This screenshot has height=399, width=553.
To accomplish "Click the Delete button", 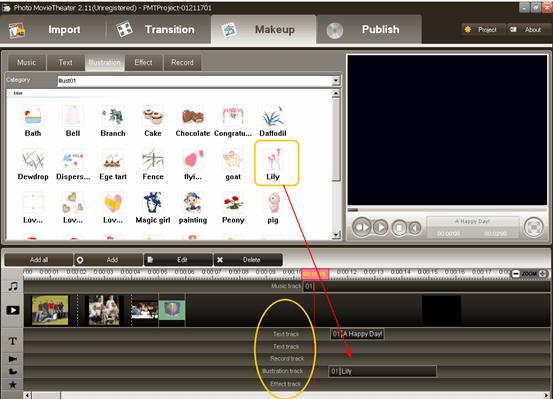I will pyautogui.click(x=248, y=260).
